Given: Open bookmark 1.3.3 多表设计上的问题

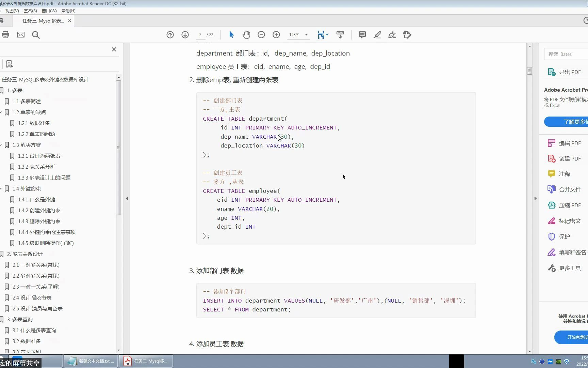Looking at the screenshot, I should point(44,178).
